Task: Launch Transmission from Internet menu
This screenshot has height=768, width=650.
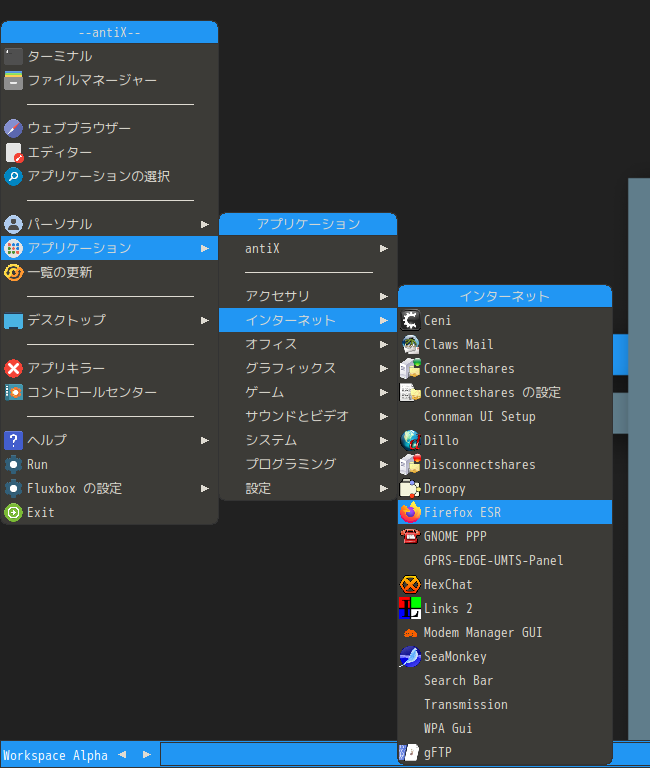Action: (505, 704)
